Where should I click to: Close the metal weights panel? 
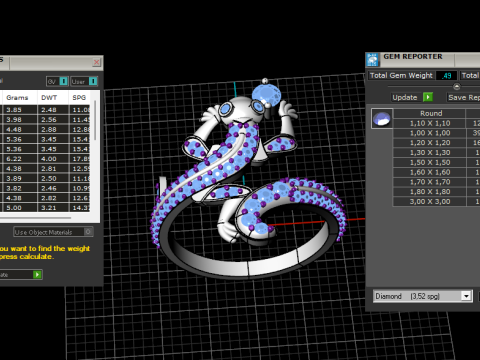(97, 62)
